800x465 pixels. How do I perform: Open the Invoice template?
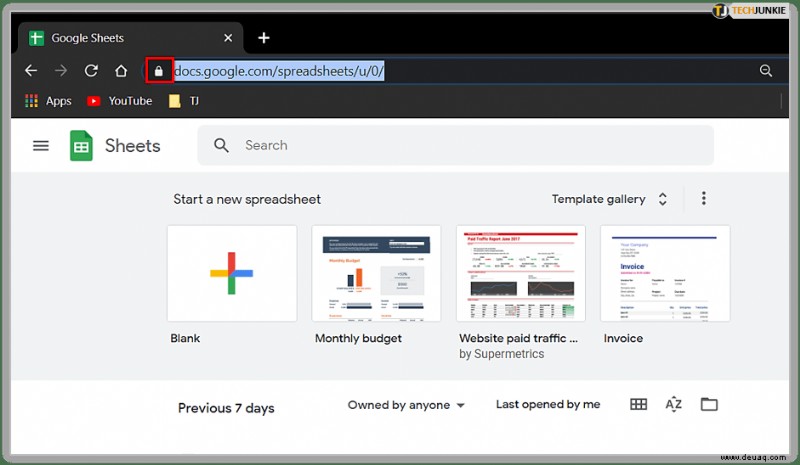coord(665,274)
